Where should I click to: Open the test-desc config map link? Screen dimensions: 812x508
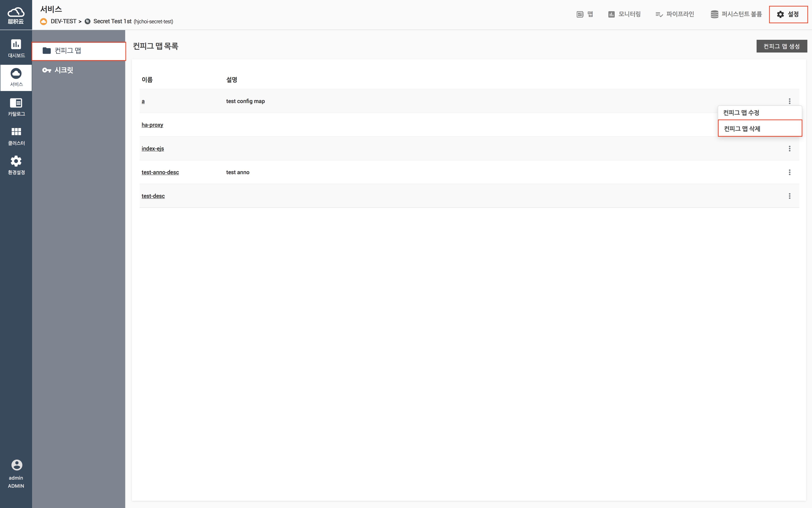pos(153,196)
